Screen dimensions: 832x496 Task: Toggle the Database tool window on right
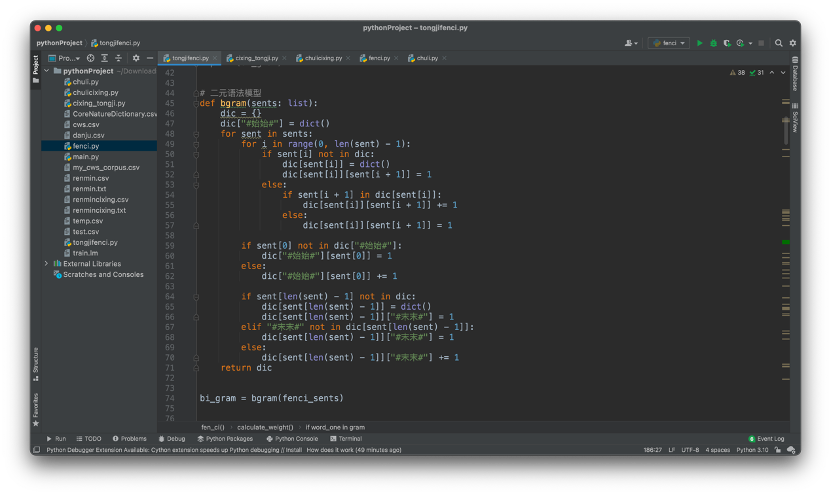(x=795, y=74)
